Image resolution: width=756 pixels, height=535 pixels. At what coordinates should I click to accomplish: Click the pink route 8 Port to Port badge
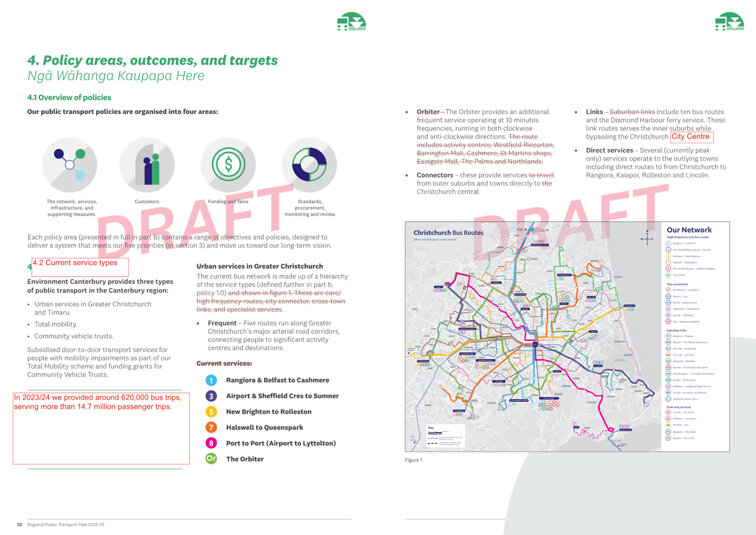211,443
